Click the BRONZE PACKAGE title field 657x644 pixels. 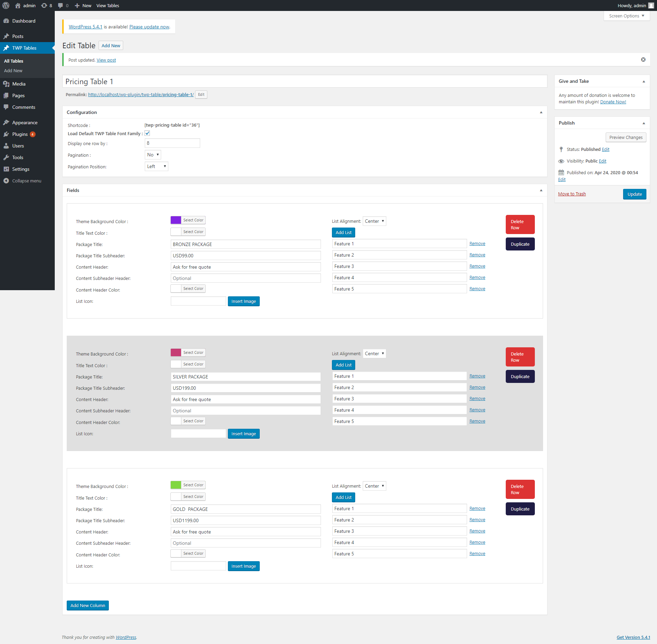pyautogui.click(x=246, y=244)
